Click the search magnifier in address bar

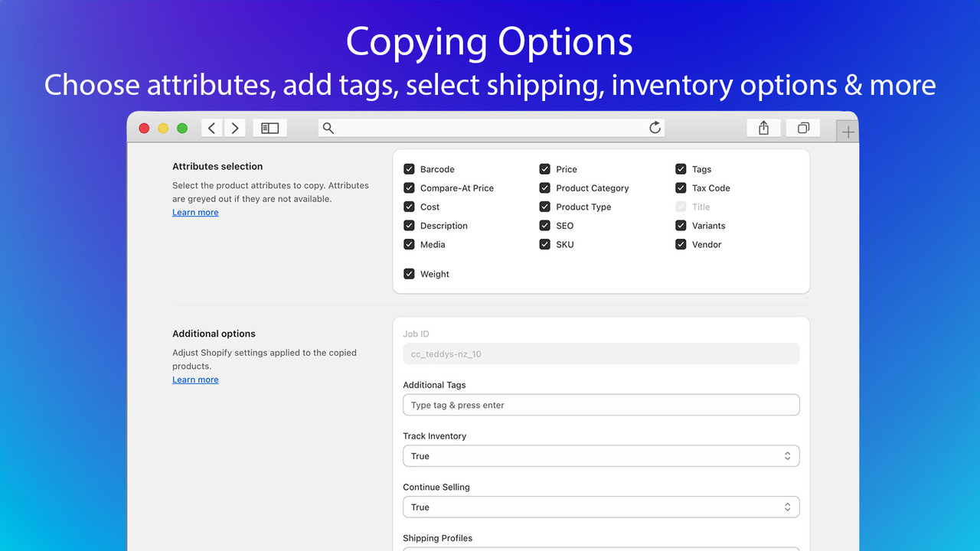pyautogui.click(x=328, y=128)
